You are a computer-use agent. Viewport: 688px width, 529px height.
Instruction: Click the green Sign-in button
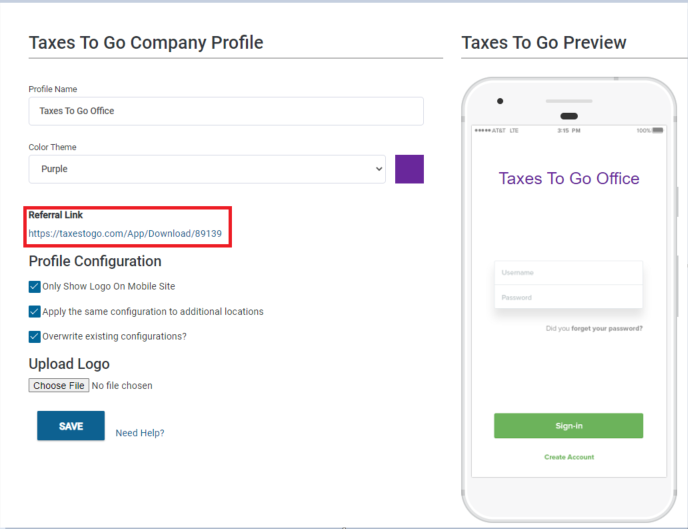(x=568, y=425)
